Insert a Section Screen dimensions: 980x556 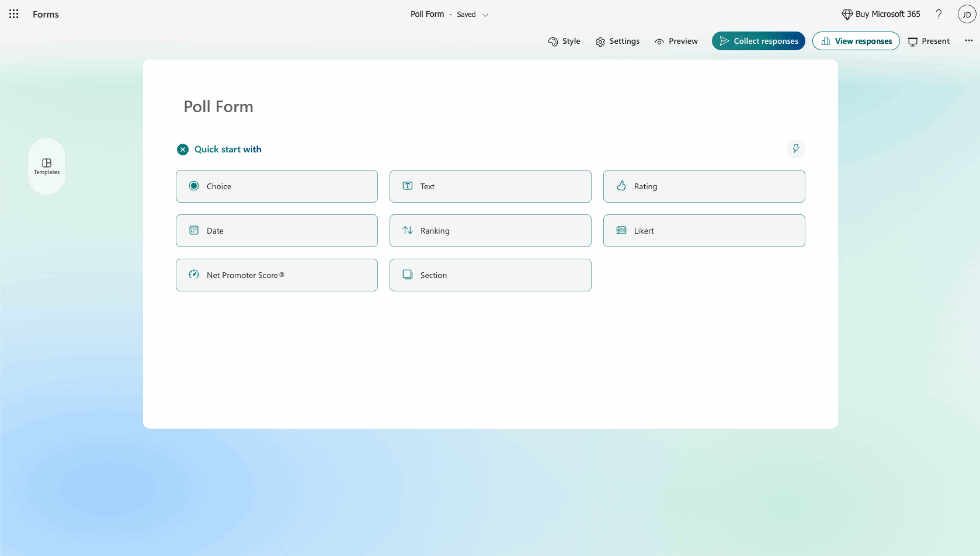(x=490, y=275)
